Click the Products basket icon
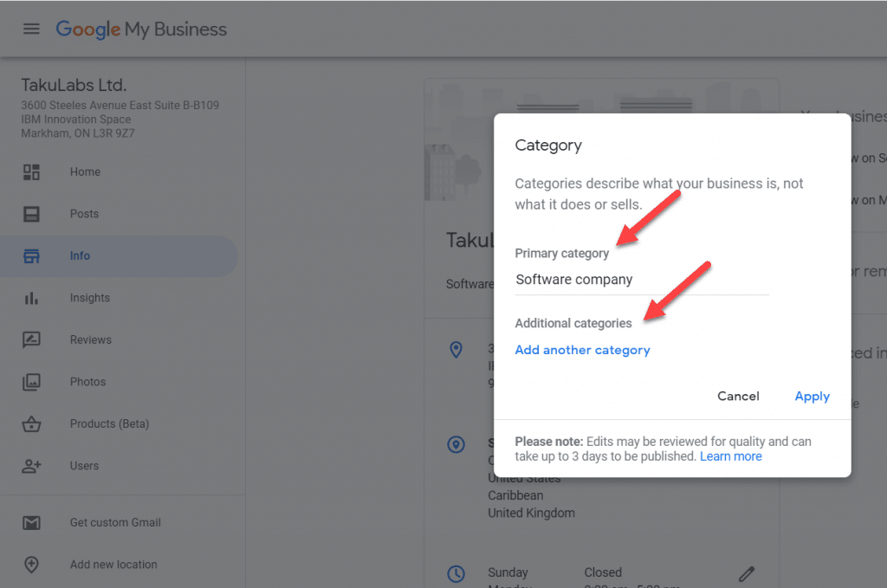This screenshot has height=588, width=887. pyautogui.click(x=31, y=423)
